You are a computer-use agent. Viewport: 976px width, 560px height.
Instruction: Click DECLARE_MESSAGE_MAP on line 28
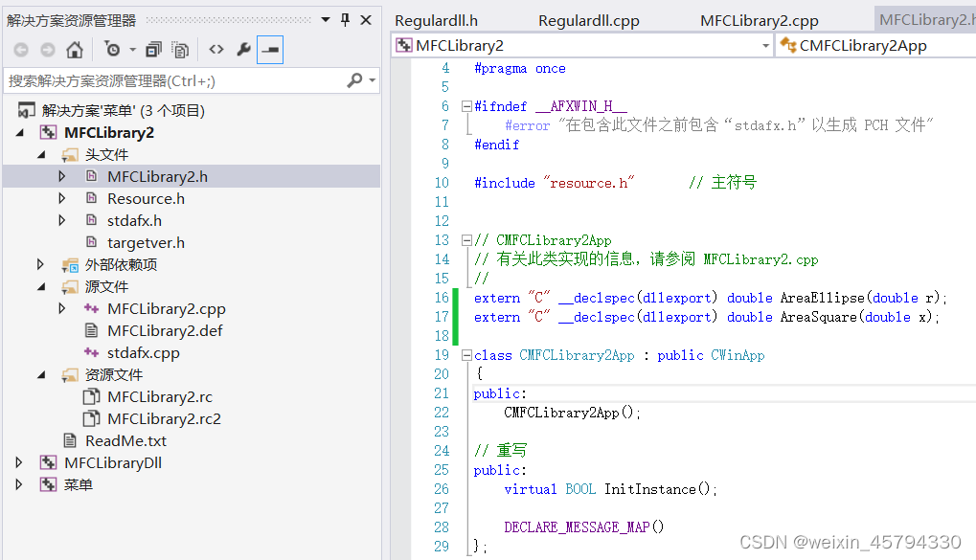click(577, 527)
